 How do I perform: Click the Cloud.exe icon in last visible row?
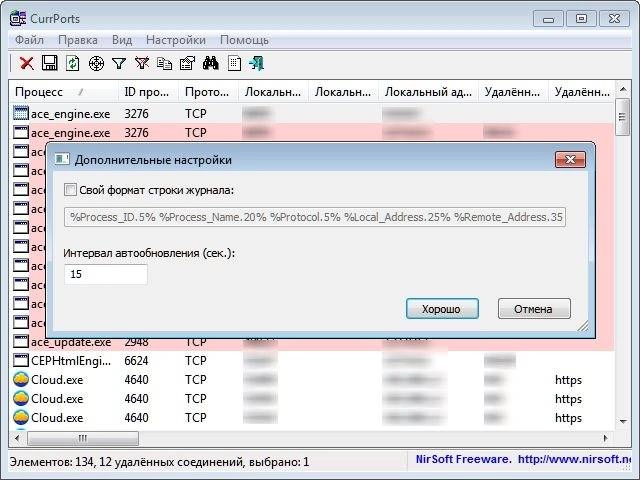point(21,418)
